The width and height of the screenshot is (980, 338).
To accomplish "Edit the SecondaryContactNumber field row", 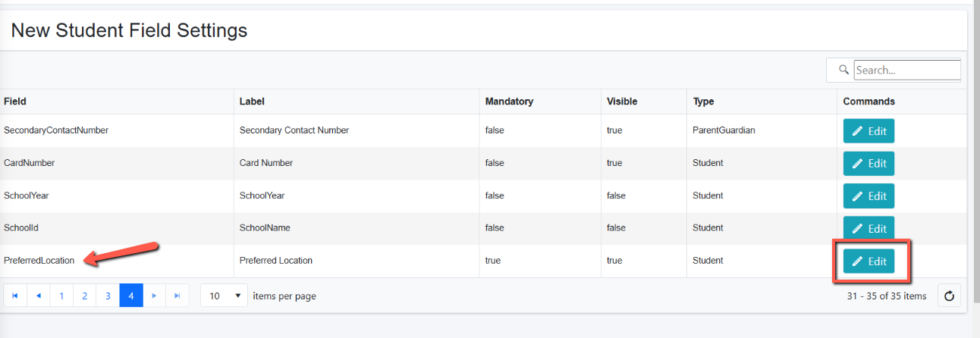I will [869, 130].
